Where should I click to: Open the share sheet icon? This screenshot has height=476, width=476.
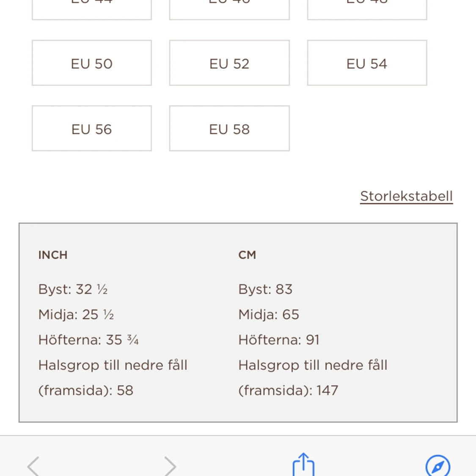(x=303, y=465)
